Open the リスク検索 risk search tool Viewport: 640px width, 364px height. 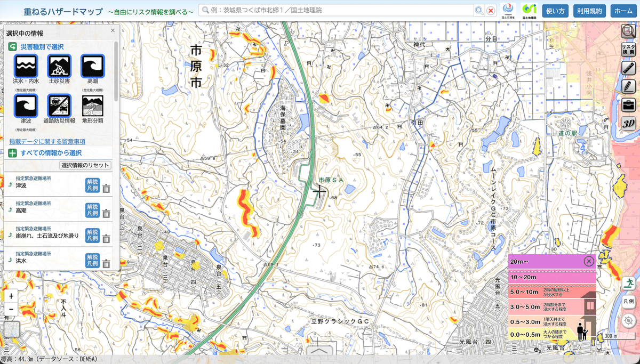tap(628, 50)
